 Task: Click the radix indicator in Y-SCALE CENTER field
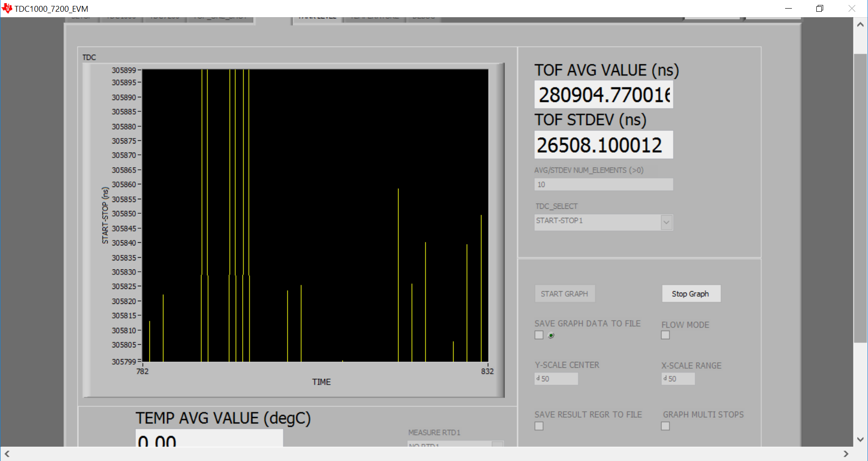coord(538,378)
